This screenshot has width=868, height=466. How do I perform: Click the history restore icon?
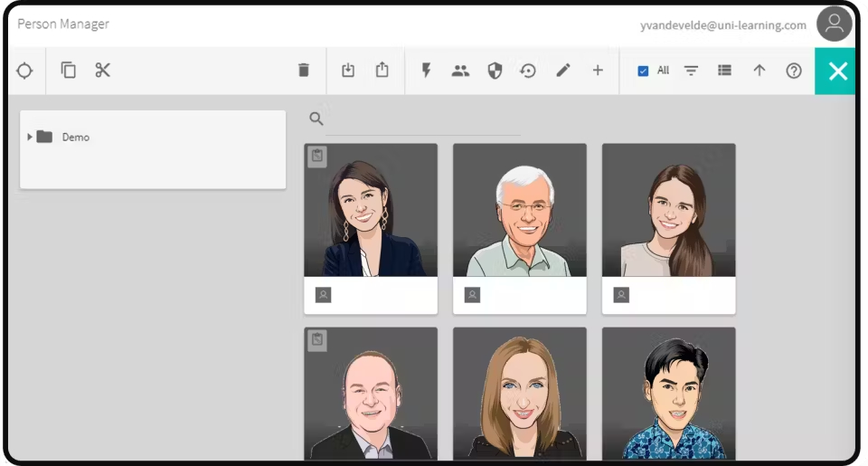click(x=528, y=71)
